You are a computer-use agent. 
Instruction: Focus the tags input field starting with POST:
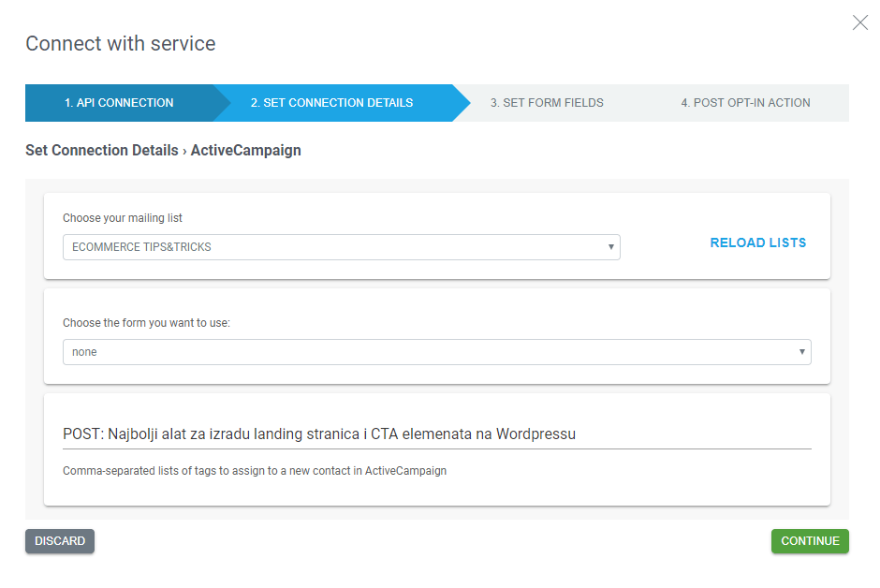pos(436,434)
